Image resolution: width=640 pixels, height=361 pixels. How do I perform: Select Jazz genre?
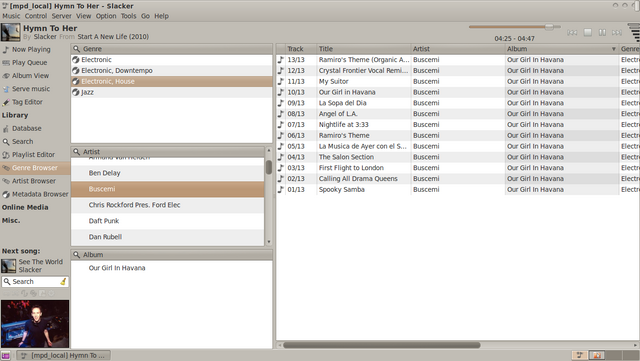[171, 92]
